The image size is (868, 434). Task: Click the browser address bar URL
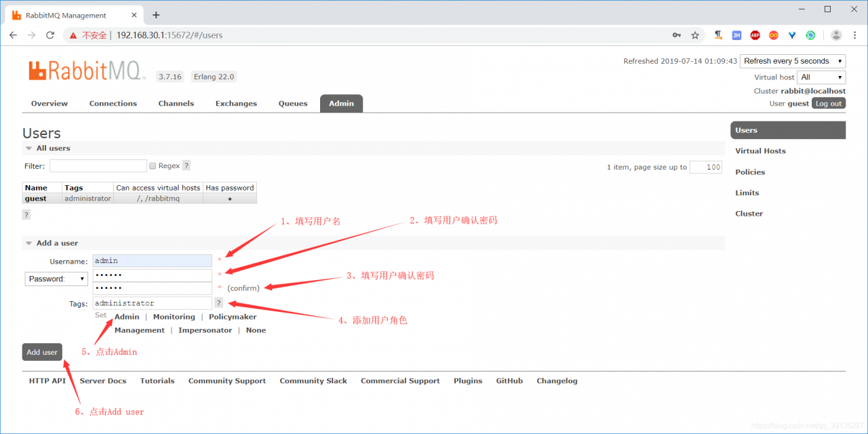[x=170, y=35]
